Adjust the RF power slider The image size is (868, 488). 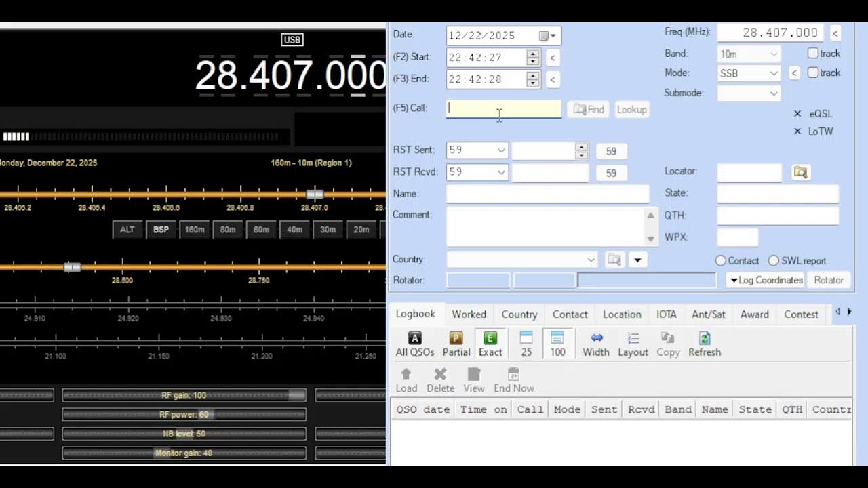pos(184,415)
